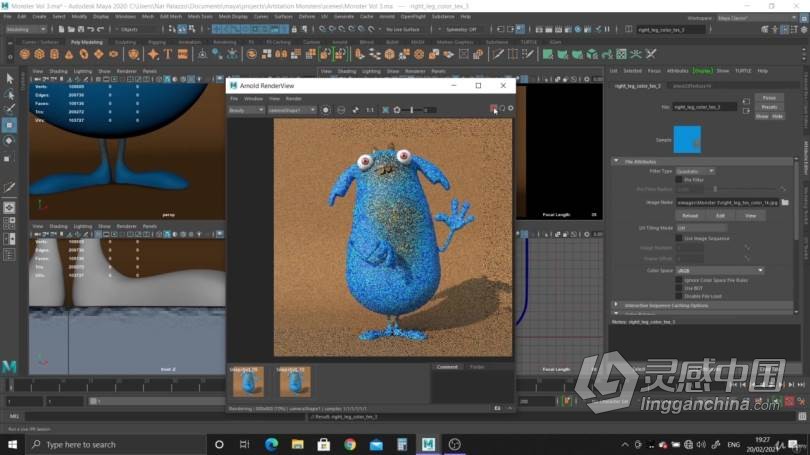Open Arnold RenderView settings gear icon

click(x=511, y=108)
